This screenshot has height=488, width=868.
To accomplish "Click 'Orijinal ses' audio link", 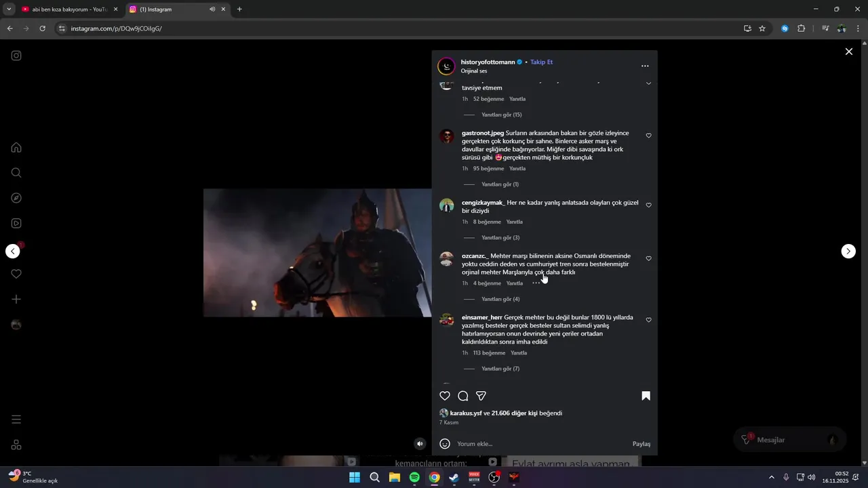I will [474, 71].
